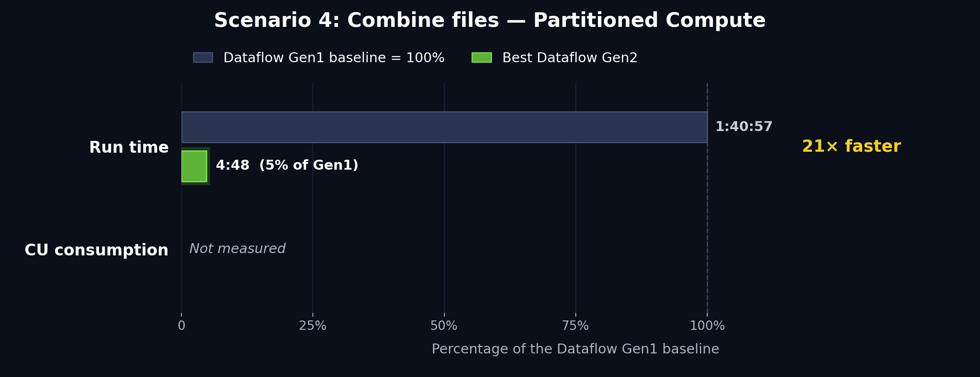Click the "100%" axis tick label
The width and height of the screenshot is (980, 377).
707,326
